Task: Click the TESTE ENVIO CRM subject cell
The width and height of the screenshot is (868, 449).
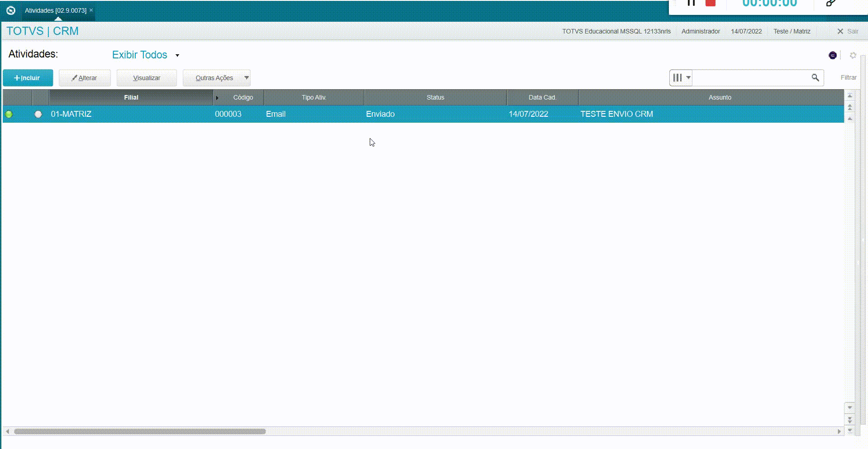Action: point(711,114)
